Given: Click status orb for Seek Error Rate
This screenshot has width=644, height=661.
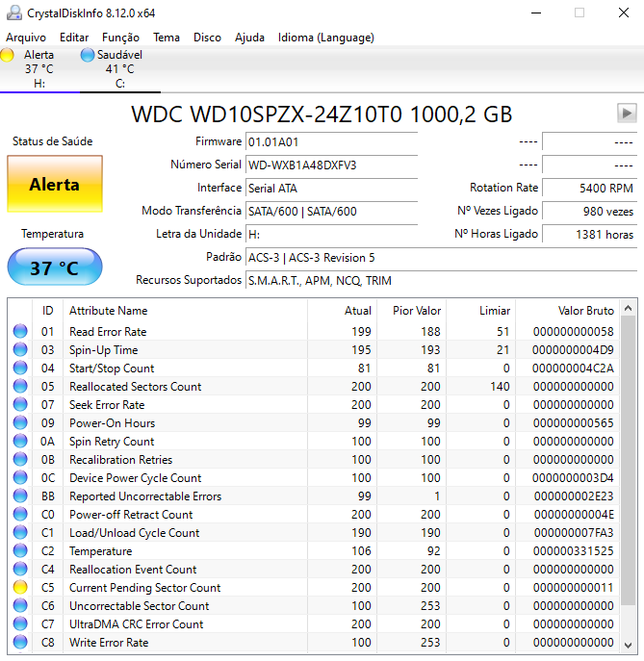Looking at the screenshot, I should pyautogui.click(x=20, y=404).
